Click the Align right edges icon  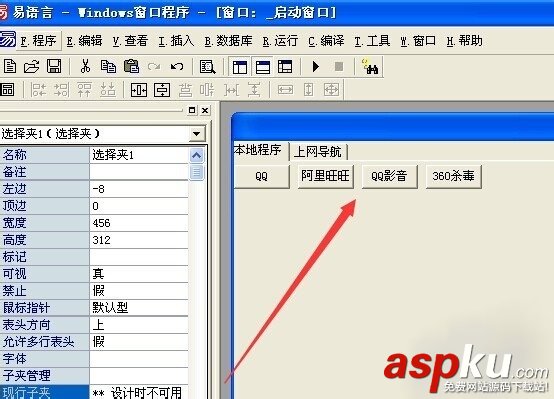(x=61, y=90)
